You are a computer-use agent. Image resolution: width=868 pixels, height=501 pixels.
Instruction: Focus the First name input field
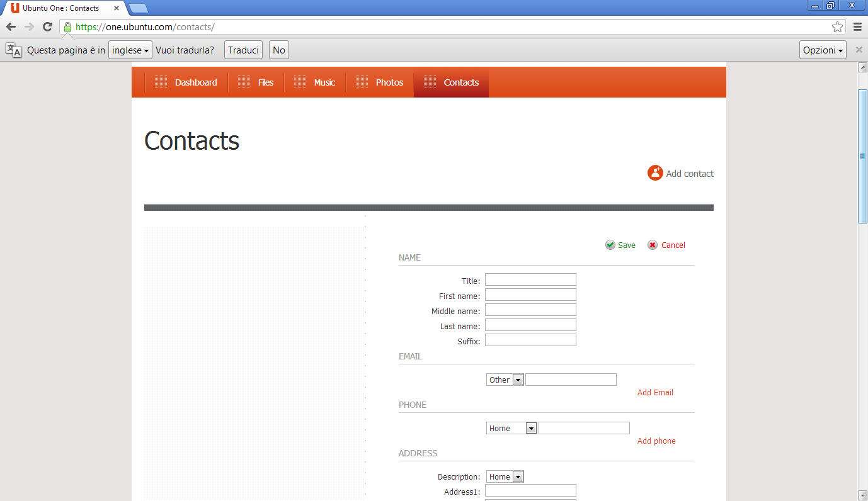point(530,295)
